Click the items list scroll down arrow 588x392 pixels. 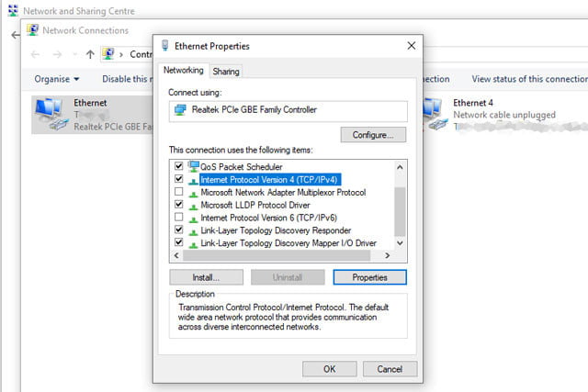pos(400,243)
